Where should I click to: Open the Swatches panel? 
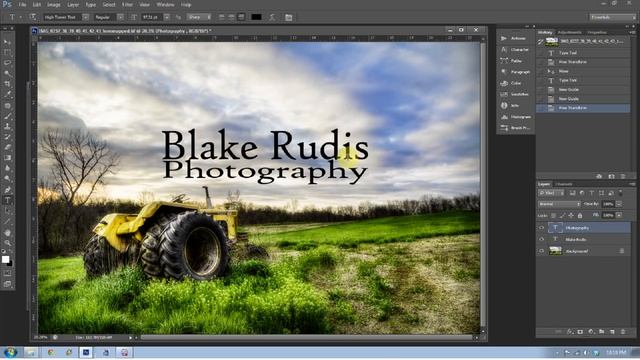point(515,94)
